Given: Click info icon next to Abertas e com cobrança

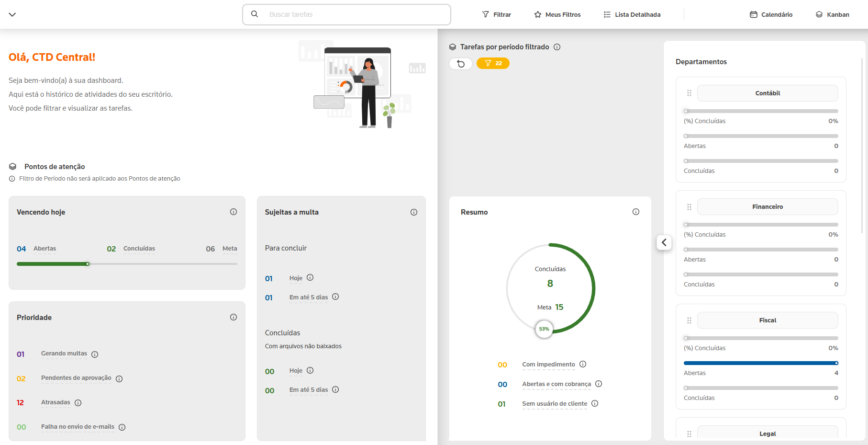Looking at the screenshot, I should tap(599, 384).
